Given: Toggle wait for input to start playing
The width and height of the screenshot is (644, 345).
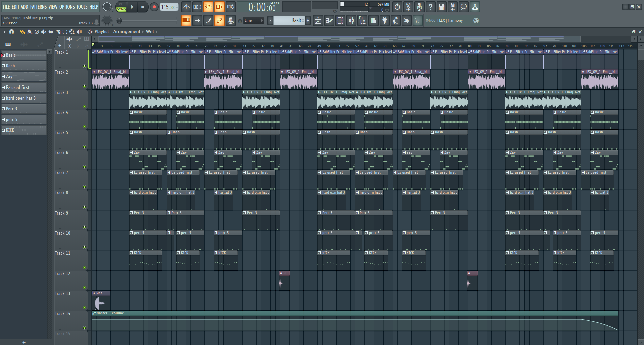Looking at the screenshot, I should coord(197,7).
